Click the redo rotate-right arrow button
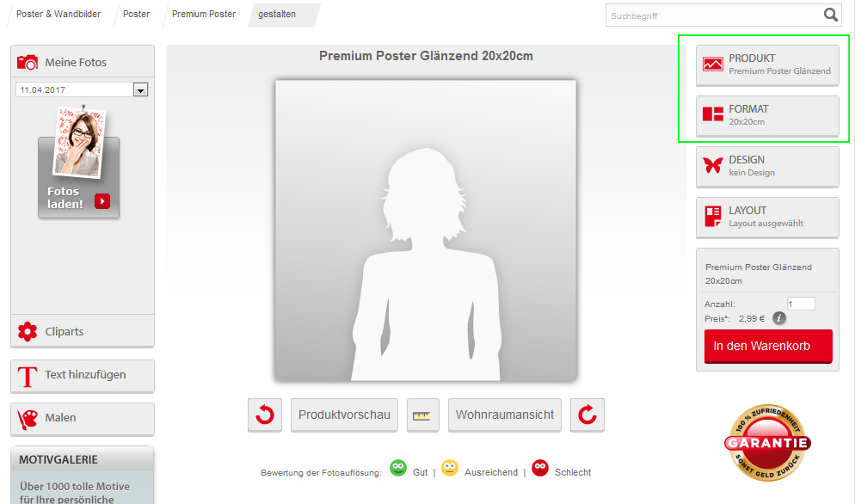This screenshot has width=855, height=504. point(587,415)
